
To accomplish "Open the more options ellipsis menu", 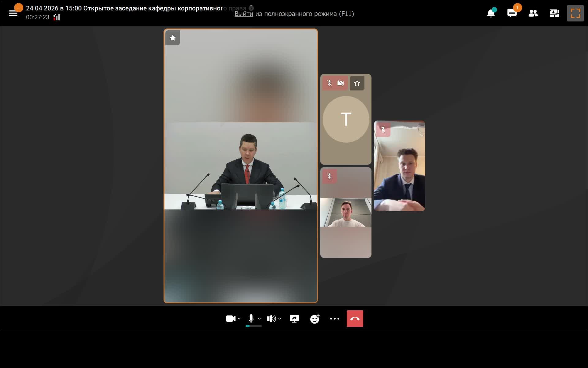I will pos(334,319).
